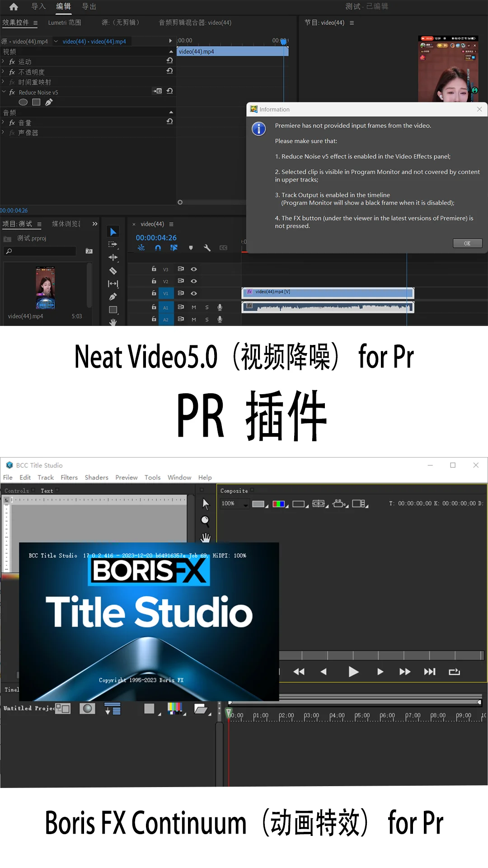Select the Selection tool arrow in Premiere
The image size is (488, 868).
point(113,232)
